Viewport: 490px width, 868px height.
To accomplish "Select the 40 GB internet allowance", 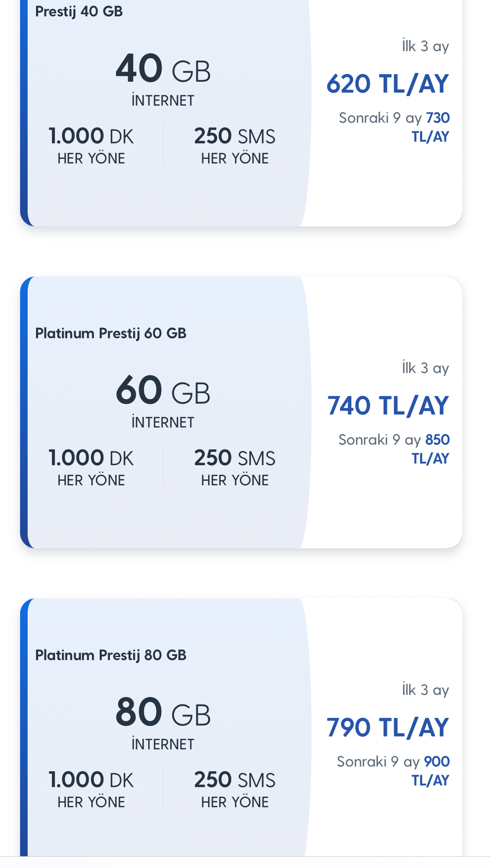I will (163, 79).
